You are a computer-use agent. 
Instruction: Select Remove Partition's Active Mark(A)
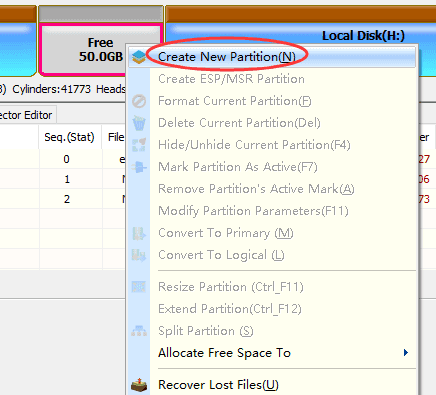[x=273, y=189]
